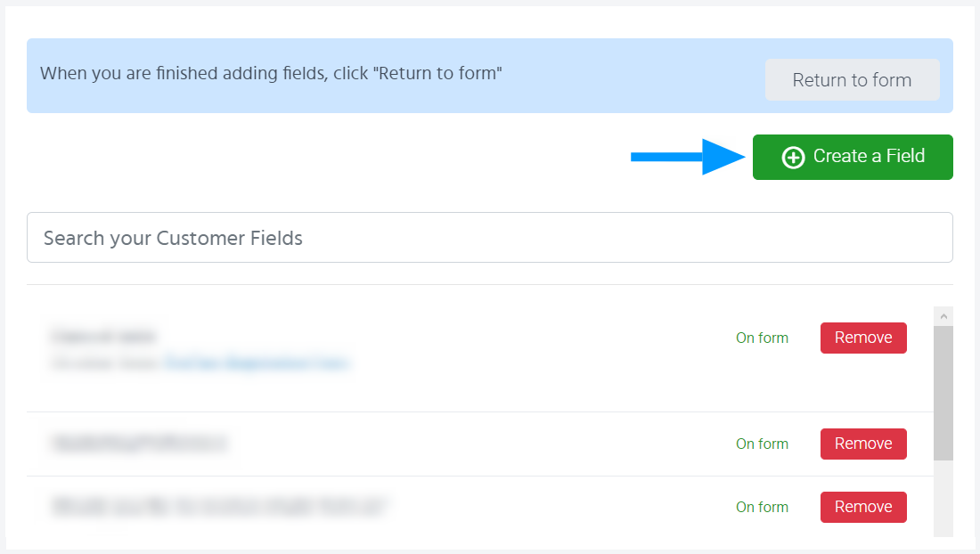
Task: Click the "On form" status of the second field
Action: click(762, 444)
